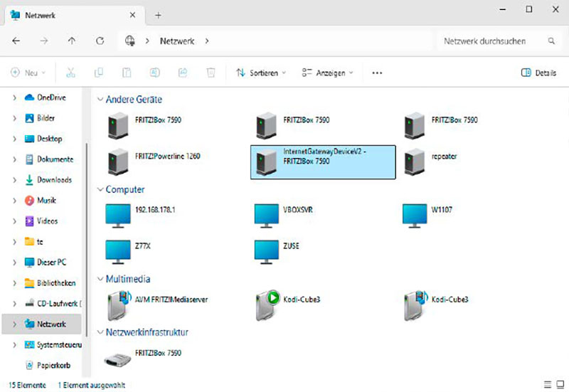Open the te folder in the sidebar
This screenshot has height=392, width=569.
click(33, 242)
